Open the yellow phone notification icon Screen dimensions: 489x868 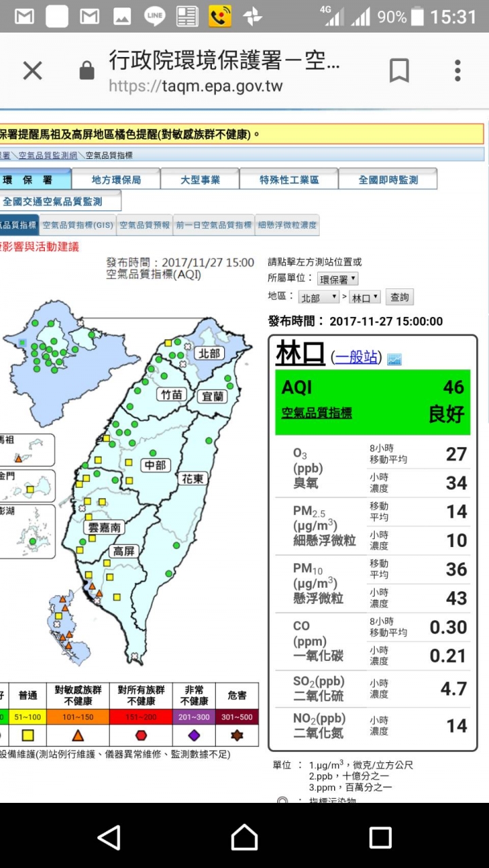pyautogui.click(x=220, y=16)
